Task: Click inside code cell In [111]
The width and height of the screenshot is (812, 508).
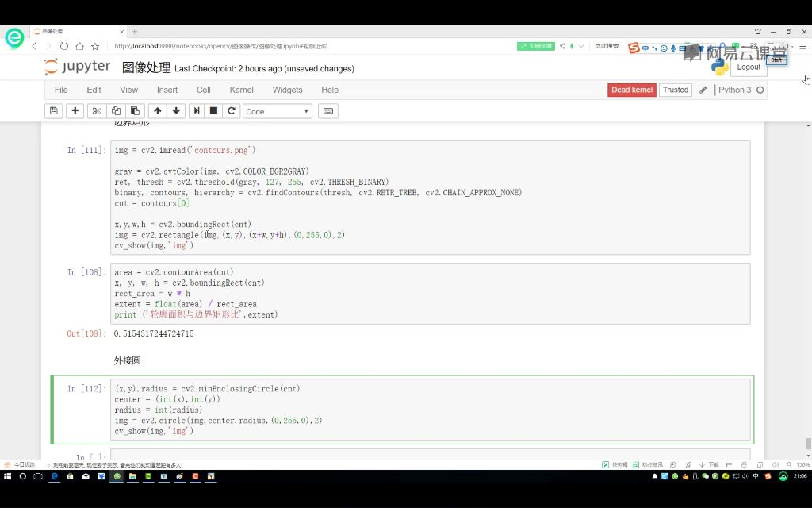Action: [x=430, y=198]
